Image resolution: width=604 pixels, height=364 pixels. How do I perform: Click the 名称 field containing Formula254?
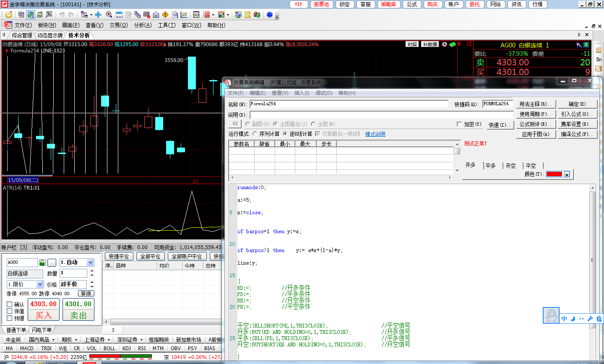(349, 104)
